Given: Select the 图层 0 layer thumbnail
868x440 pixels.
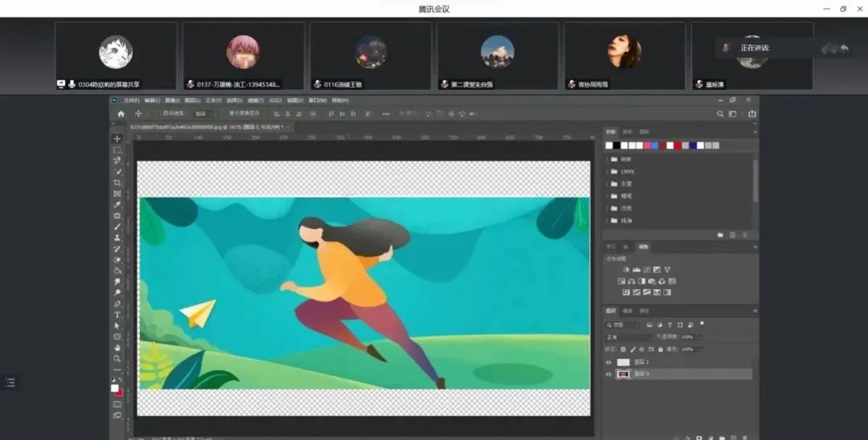Looking at the screenshot, I should click(x=623, y=374).
